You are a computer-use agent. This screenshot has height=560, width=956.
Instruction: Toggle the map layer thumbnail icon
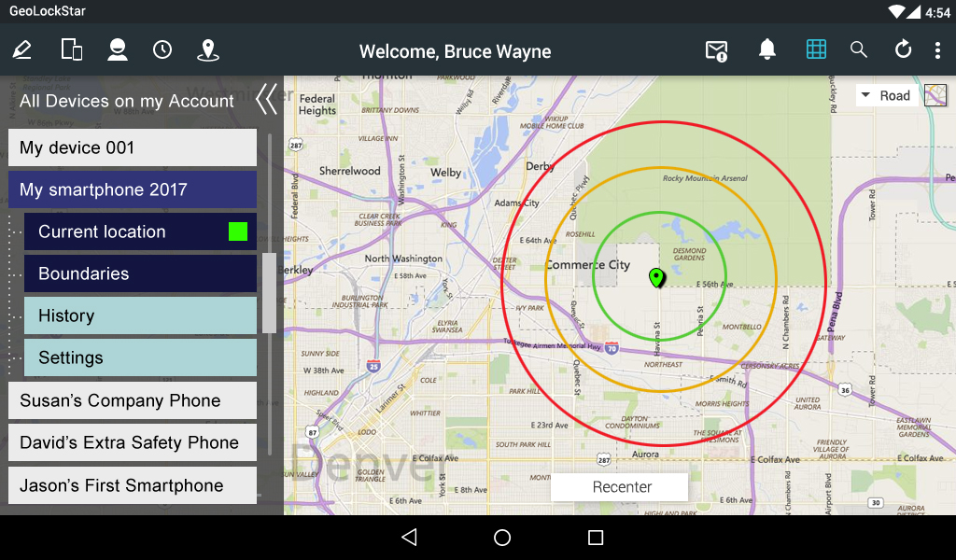click(935, 95)
